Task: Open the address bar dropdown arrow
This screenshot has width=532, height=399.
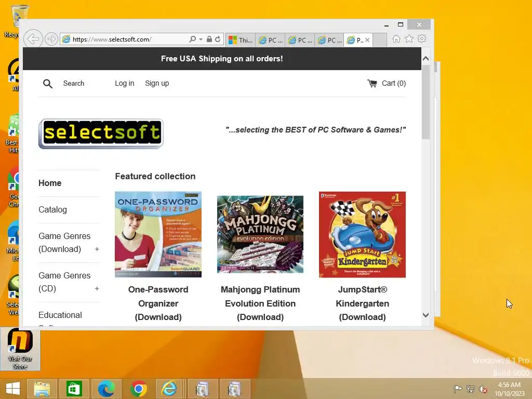Action: pos(201,39)
